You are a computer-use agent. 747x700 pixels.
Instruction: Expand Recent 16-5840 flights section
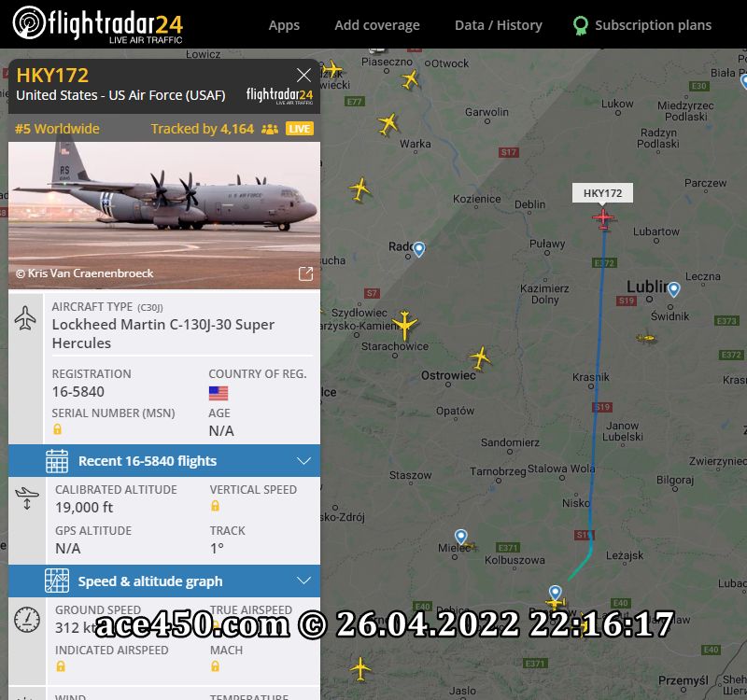[164, 461]
